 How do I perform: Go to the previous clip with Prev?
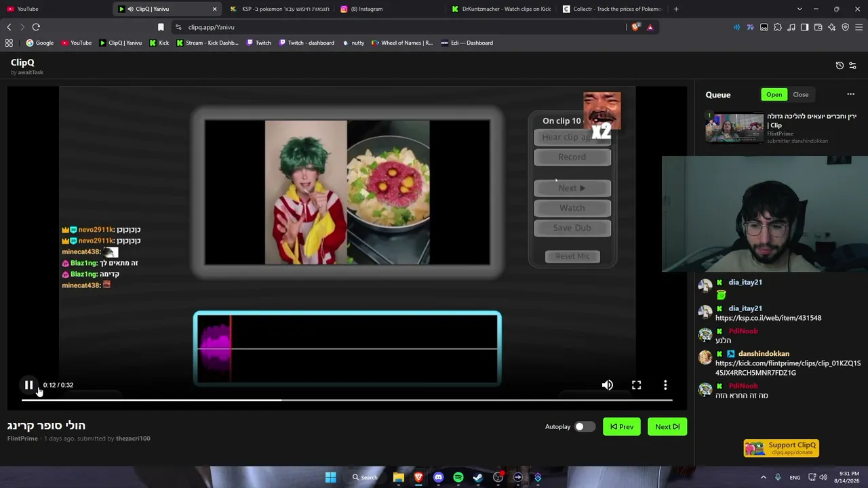pyautogui.click(x=621, y=426)
